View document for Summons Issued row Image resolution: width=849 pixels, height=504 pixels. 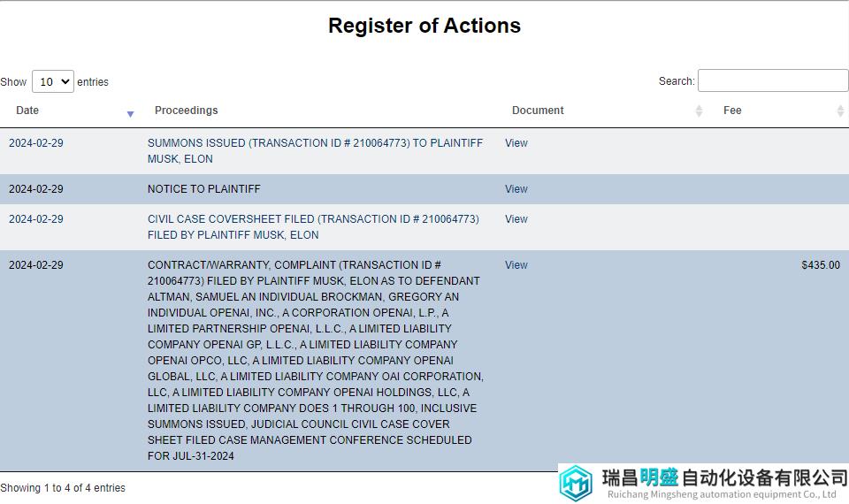coord(516,143)
